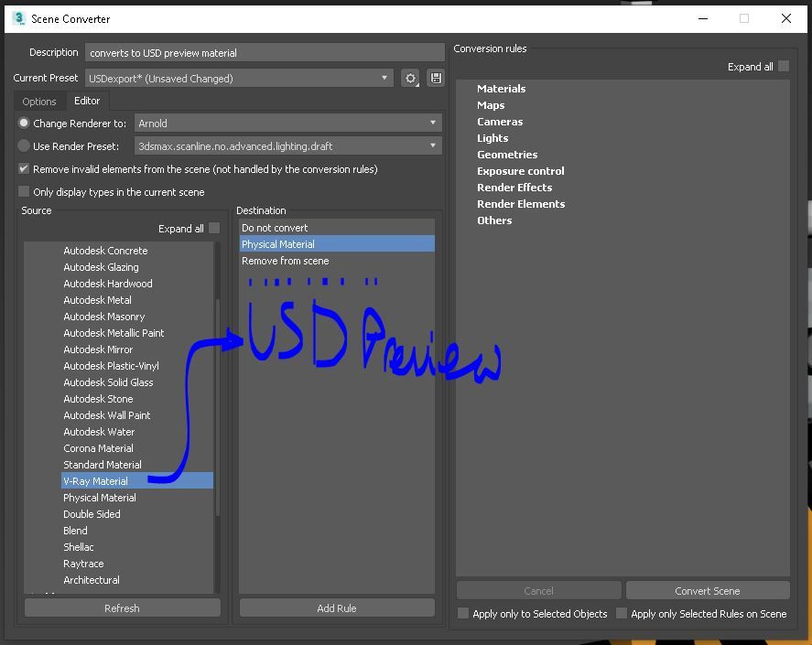The width and height of the screenshot is (812, 645).
Task: Enable Only display types in the current scene
Action: click(24, 191)
